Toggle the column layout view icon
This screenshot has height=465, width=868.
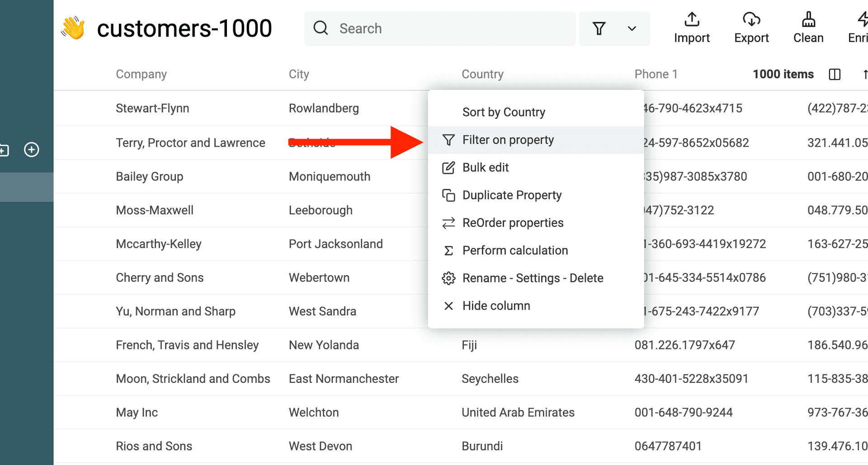pyautogui.click(x=834, y=74)
